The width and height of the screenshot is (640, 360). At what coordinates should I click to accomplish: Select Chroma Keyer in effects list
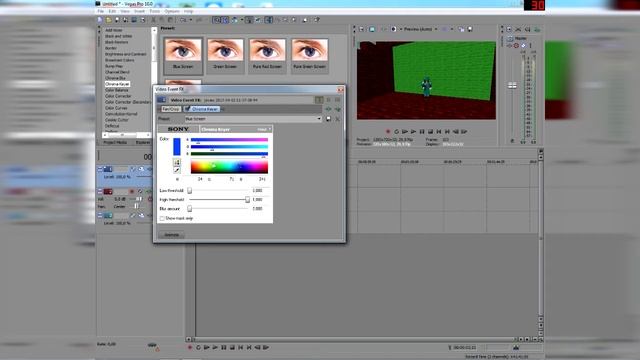point(117,84)
